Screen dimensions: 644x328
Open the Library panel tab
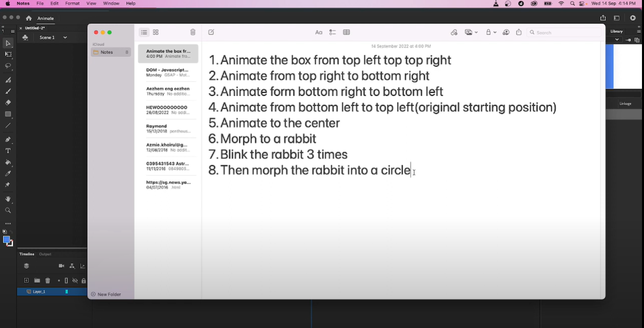(x=617, y=31)
